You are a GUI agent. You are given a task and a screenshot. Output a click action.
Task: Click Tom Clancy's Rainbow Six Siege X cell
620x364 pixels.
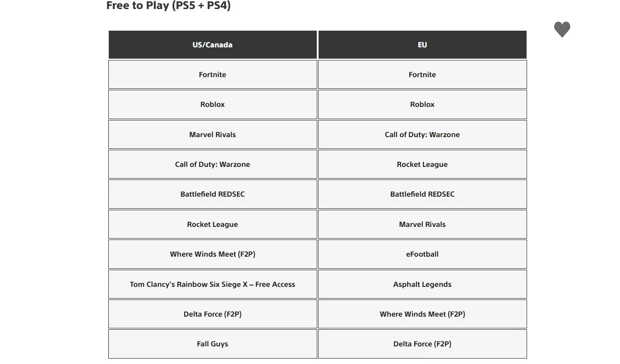tap(213, 284)
